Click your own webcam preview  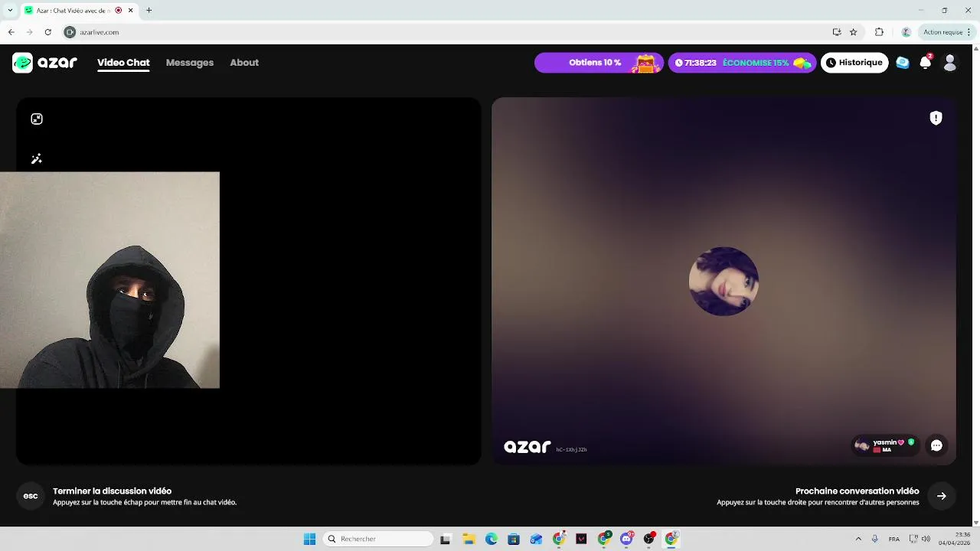[109, 280]
